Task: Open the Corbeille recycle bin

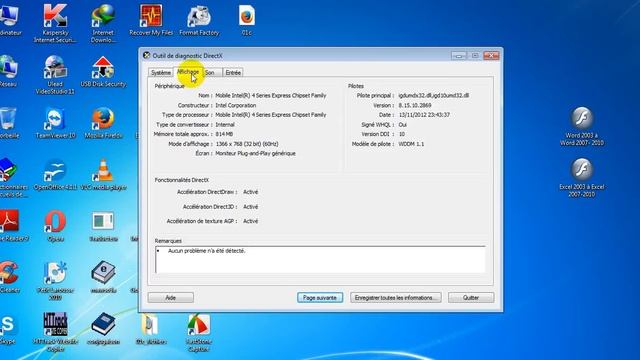Action: pos(9,122)
